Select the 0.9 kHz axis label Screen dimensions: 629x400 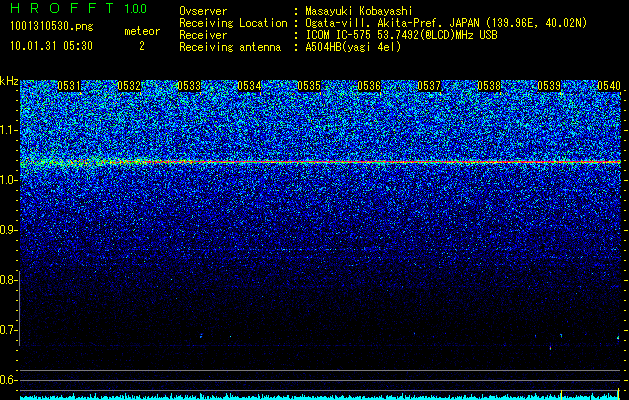click(x=8, y=230)
